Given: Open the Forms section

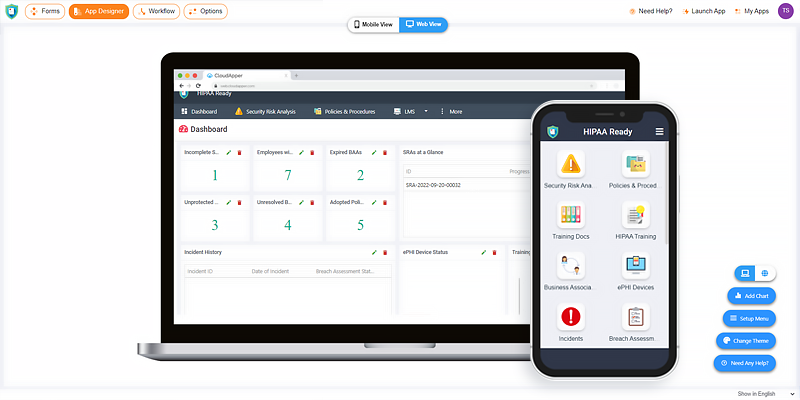Looking at the screenshot, I should 45,11.
